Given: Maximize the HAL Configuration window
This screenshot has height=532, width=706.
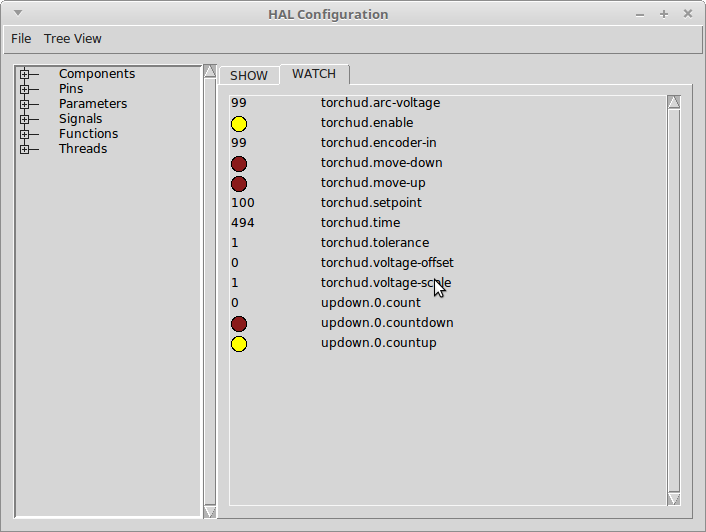Looking at the screenshot, I should 664,14.
